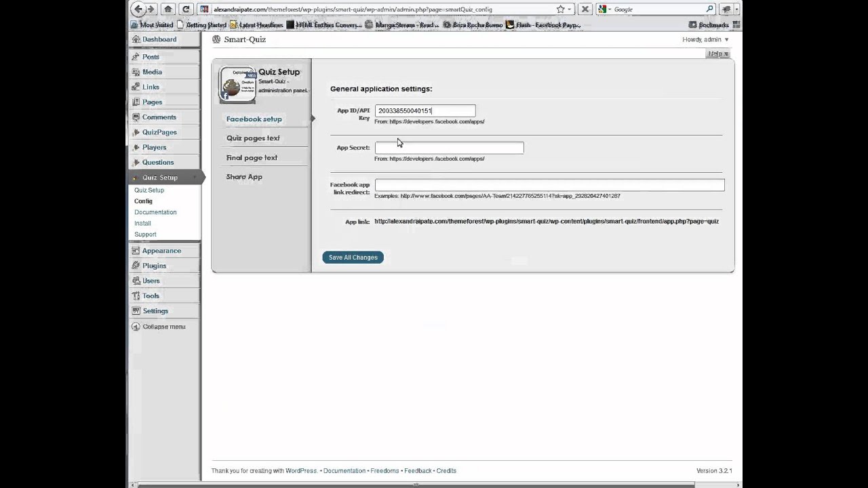Click the Plugins icon in sidebar
This screenshot has height=488, width=868.
pos(136,266)
